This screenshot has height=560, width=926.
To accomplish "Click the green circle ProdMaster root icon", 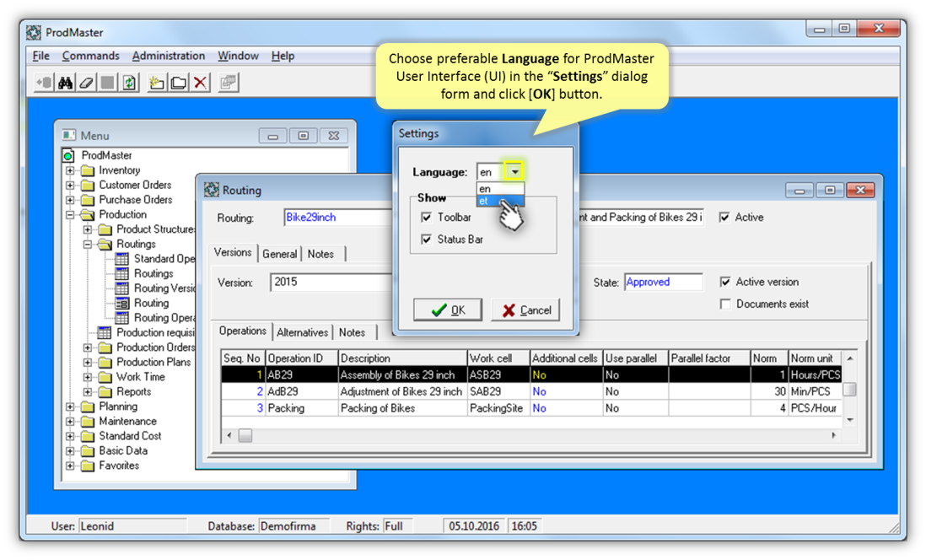I will 68,156.
